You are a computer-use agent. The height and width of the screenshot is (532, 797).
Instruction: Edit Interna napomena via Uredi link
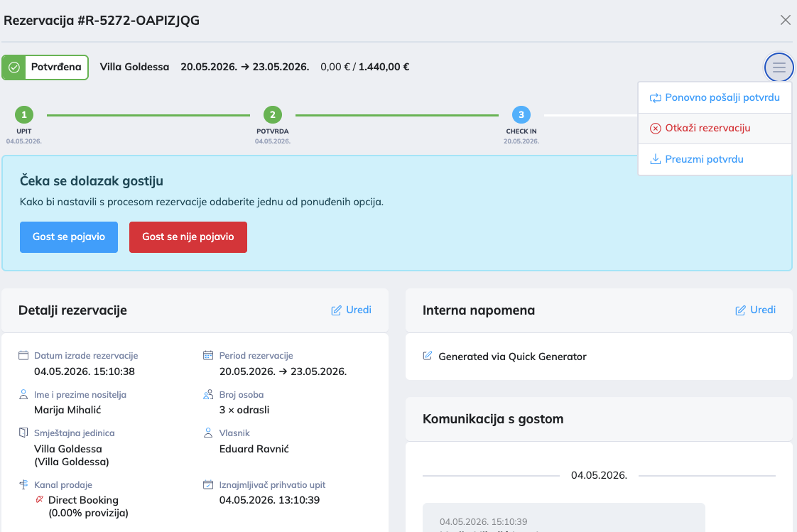click(755, 310)
